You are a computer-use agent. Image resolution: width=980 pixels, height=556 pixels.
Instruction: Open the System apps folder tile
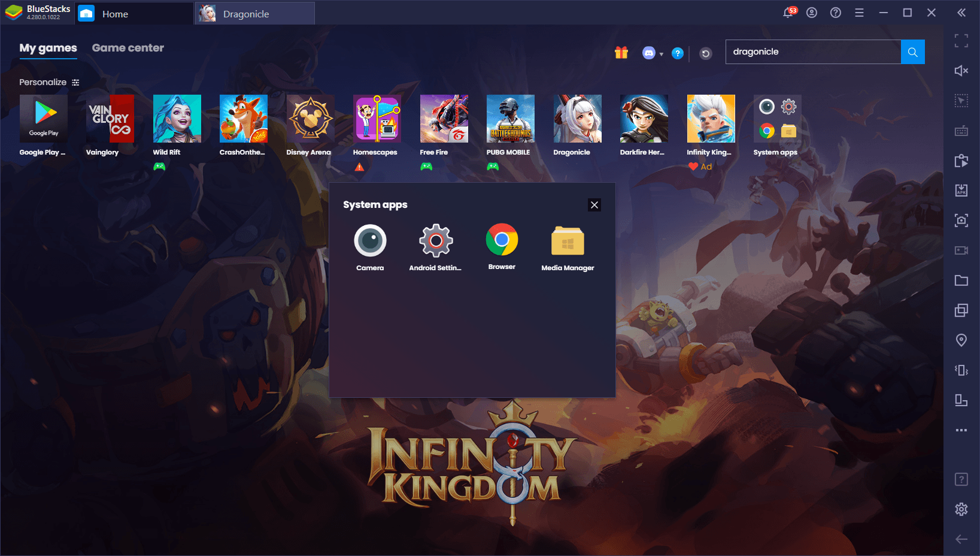(778, 119)
